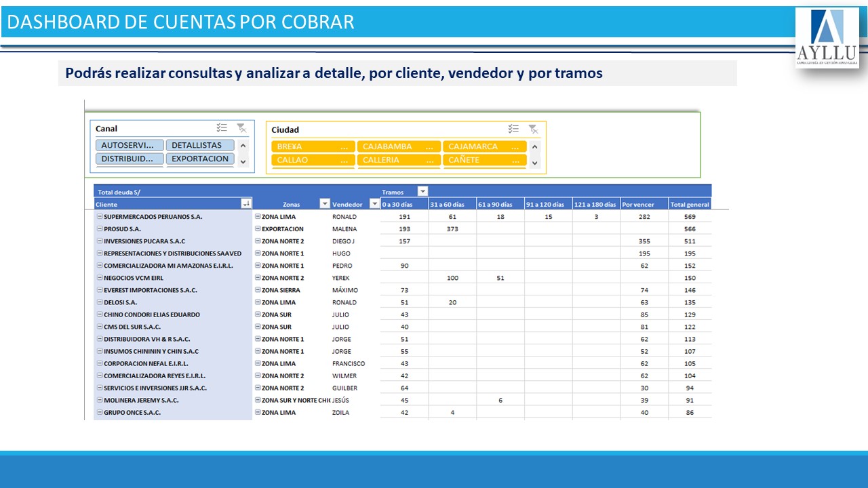Toggle DETALLISTAS channel filter
868x488 pixels.
pos(199,145)
